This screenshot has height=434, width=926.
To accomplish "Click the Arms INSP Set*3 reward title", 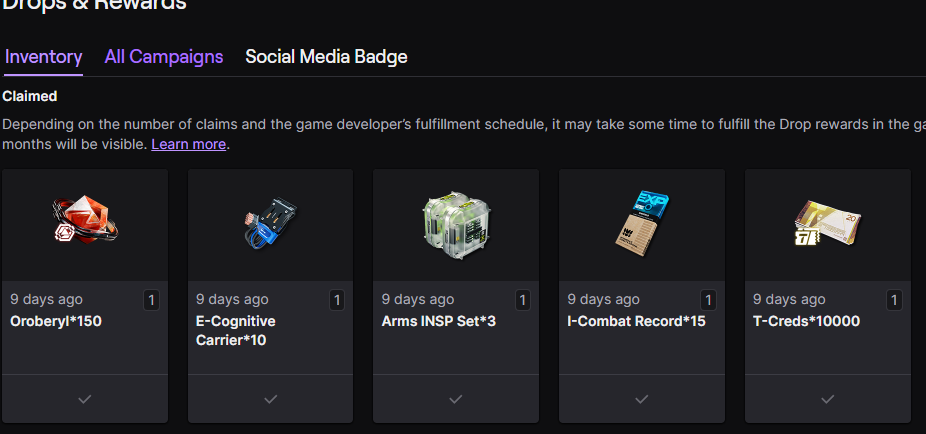I will click(x=438, y=322).
